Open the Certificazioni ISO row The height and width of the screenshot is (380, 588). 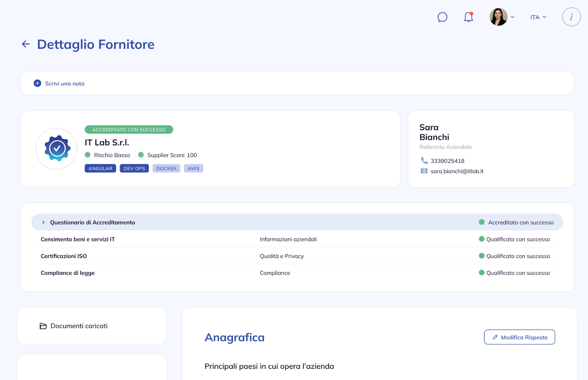click(x=64, y=256)
